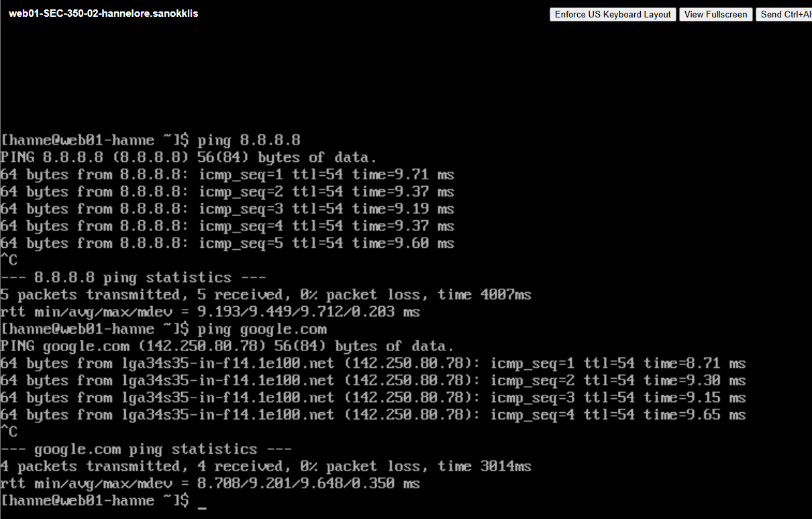Click the 8.8.8.8 reply with time=9.60 ms

227,244
